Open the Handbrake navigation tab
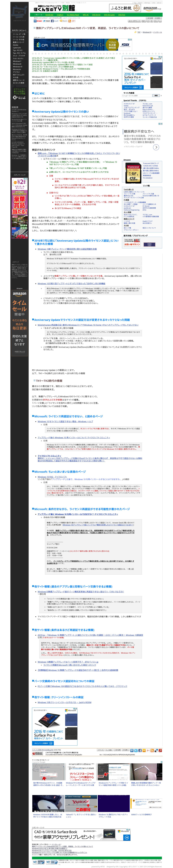This screenshot has height=868, width=173. tap(49, 15)
